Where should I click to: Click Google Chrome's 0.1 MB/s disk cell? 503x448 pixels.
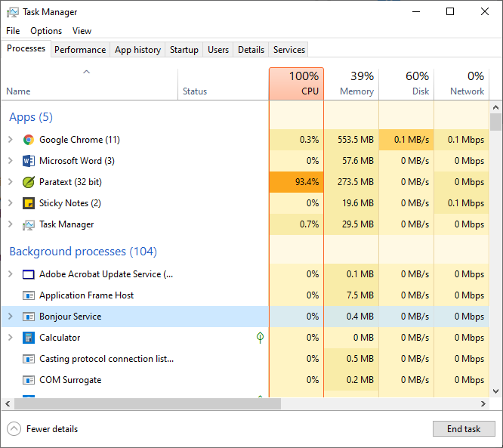[406, 140]
